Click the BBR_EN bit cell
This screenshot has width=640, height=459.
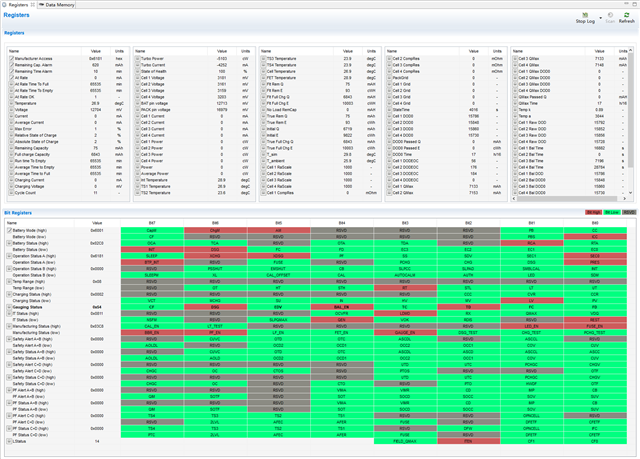tap(152, 333)
